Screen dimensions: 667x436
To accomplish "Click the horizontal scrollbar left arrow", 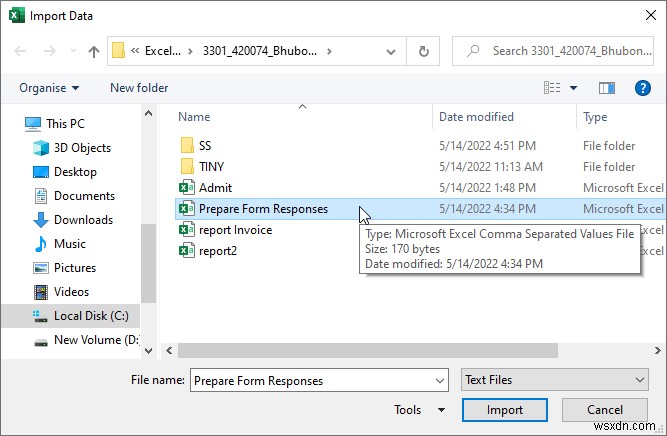I will [169, 351].
